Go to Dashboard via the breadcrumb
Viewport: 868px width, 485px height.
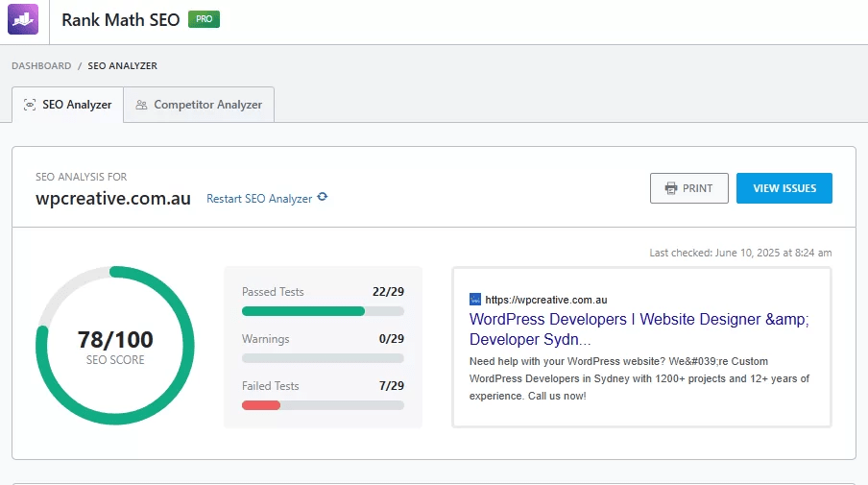41,66
